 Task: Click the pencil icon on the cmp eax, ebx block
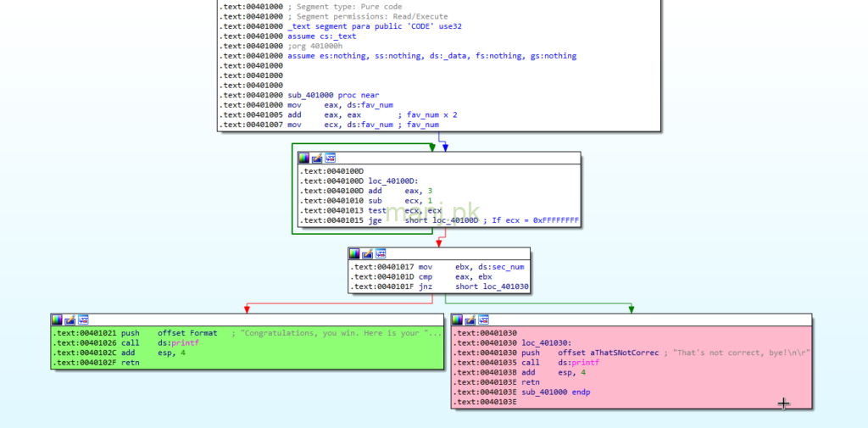point(368,253)
